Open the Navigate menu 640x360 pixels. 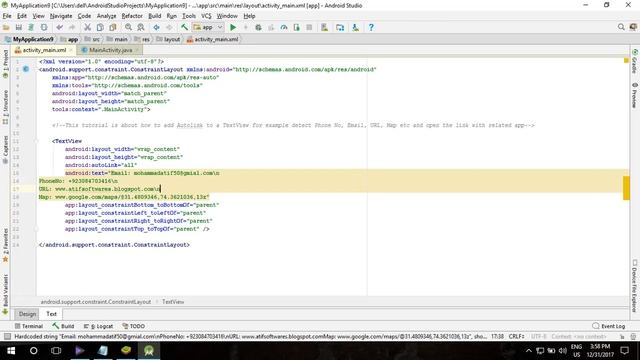coord(61,16)
